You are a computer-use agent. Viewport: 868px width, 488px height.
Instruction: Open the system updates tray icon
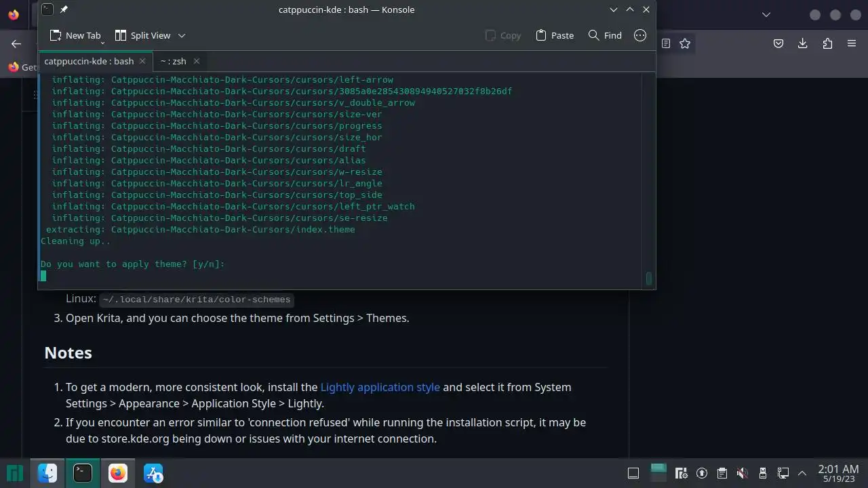[702, 473]
